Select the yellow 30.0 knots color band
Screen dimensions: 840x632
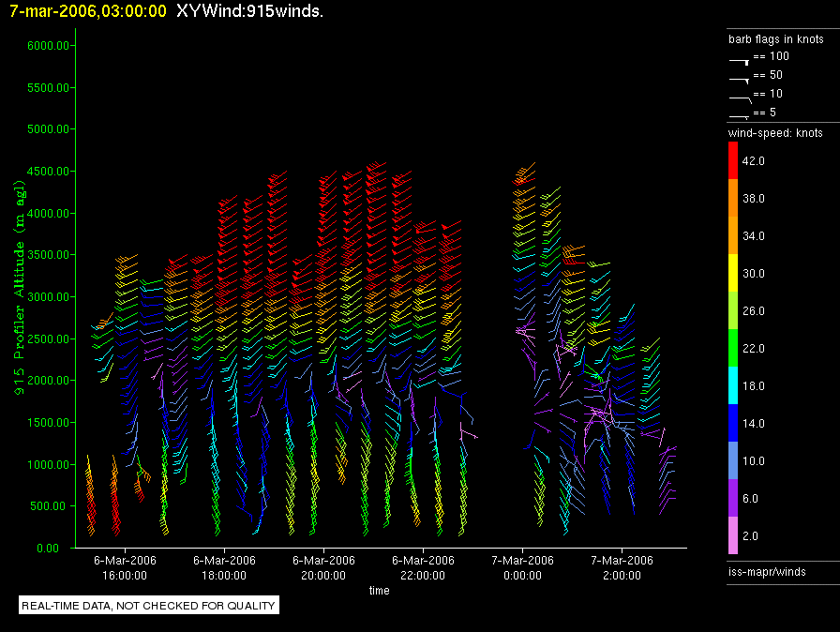(734, 274)
